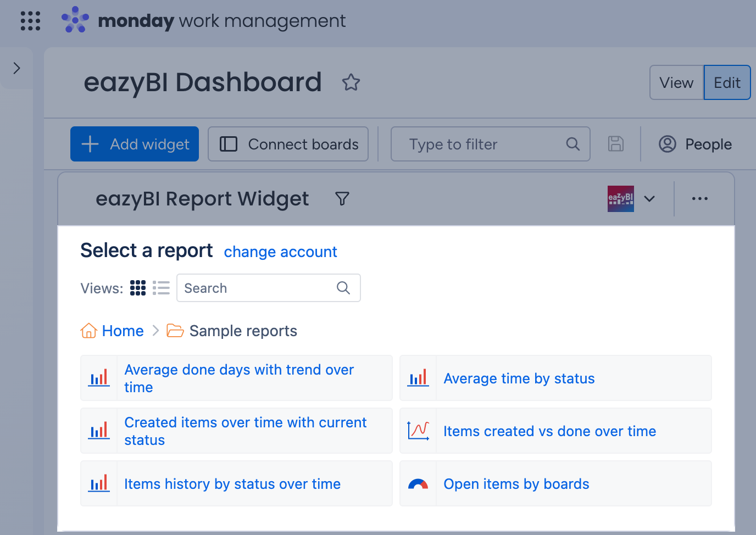Focus the report Search field
The height and width of the screenshot is (535, 756).
(x=268, y=288)
